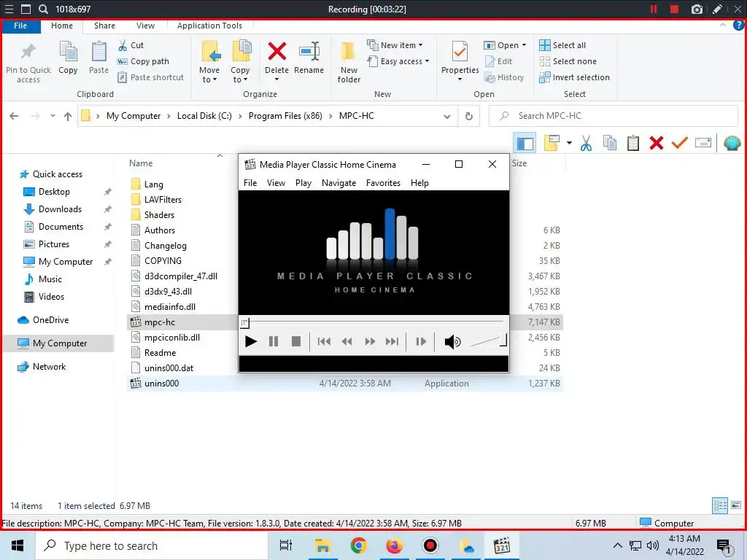The height and width of the screenshot is (560, 747).
Task: Click the Select all button
Action: click(562, 45)
